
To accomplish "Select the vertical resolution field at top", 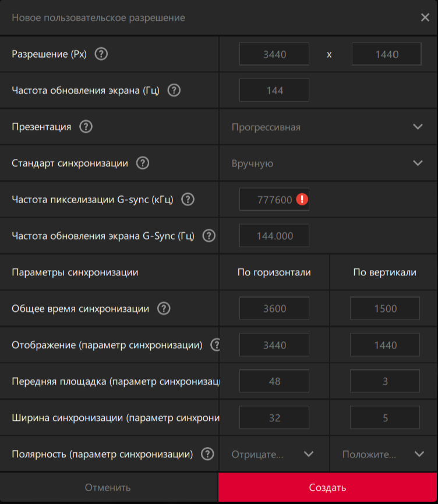I will [386, 54].
